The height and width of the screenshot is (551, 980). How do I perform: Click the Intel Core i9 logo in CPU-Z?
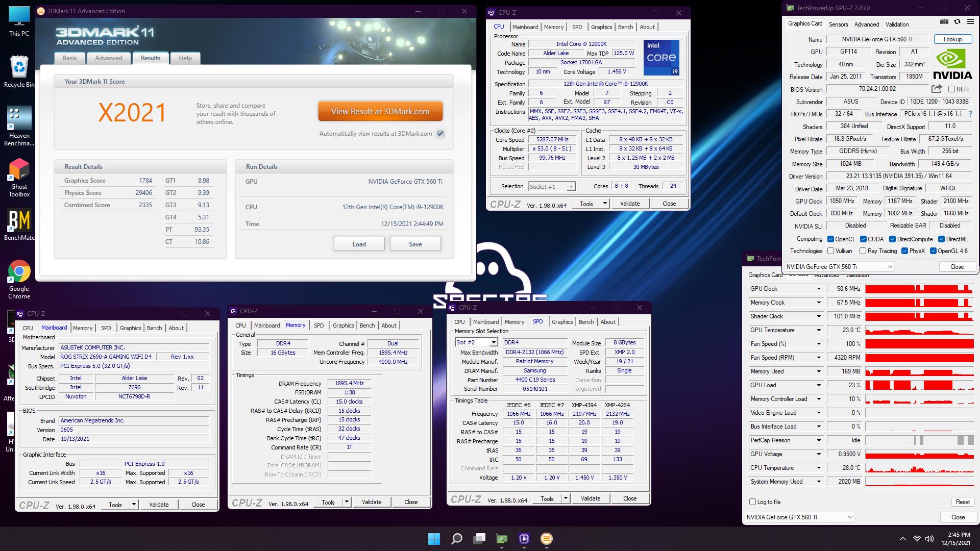tap(661, 58)
